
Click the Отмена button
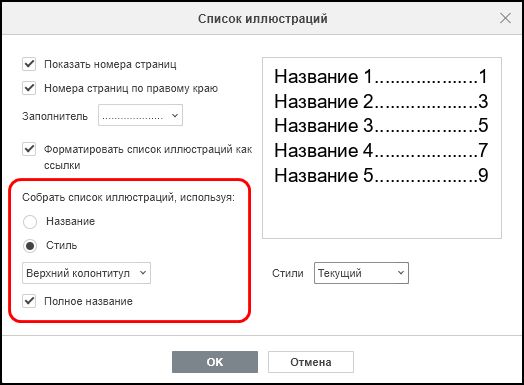(x=311, y=362)
